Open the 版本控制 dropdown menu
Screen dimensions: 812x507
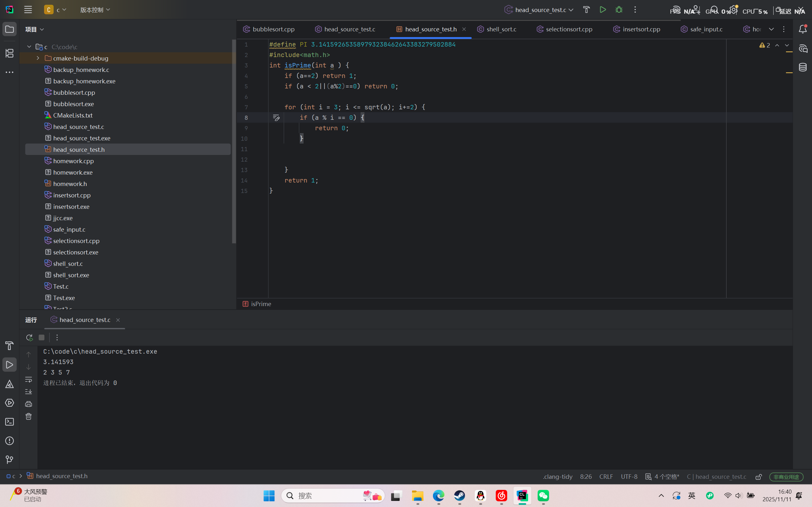pyautogui.click(x=95, y=10)
